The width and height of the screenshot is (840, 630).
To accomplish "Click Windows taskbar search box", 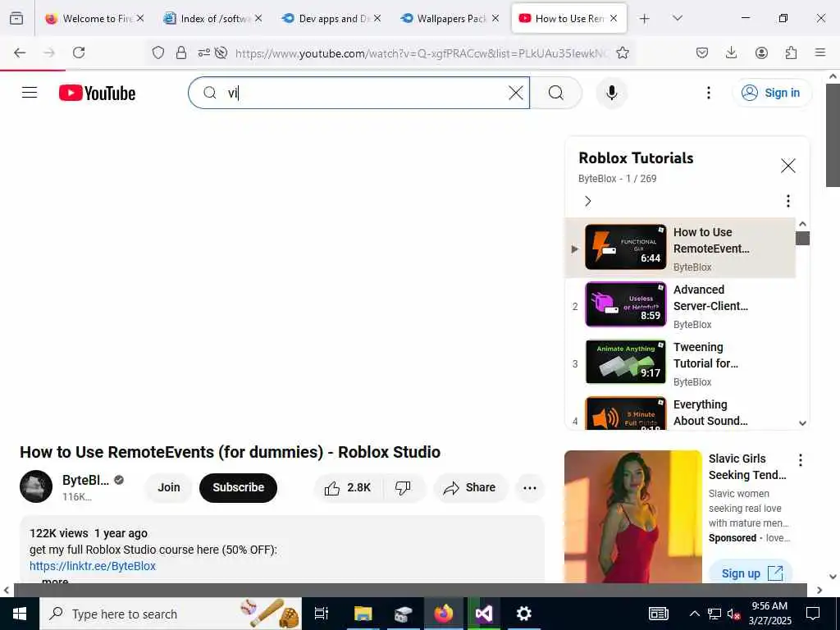I will click(x=171, y=614).
